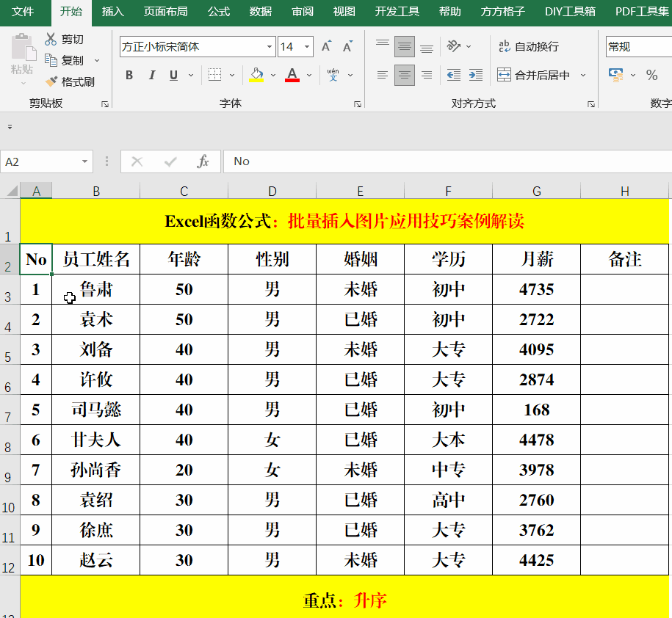Toggle Italic formatting
The image size is (672, 618).
coord(151,75)
